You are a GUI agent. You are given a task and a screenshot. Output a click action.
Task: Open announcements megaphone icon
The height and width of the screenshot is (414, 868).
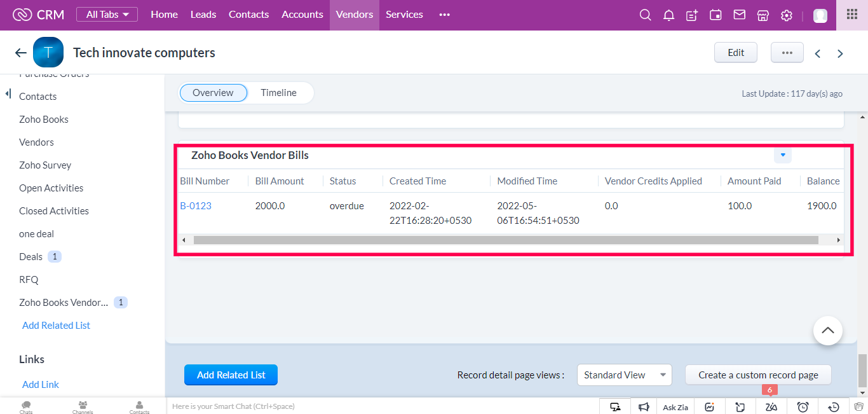pos(644,407)
